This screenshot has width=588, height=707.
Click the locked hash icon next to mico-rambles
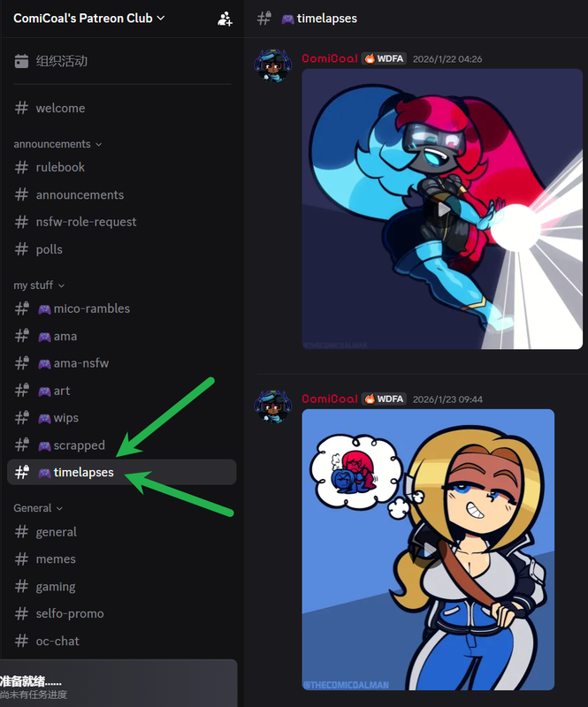(21, 308)
